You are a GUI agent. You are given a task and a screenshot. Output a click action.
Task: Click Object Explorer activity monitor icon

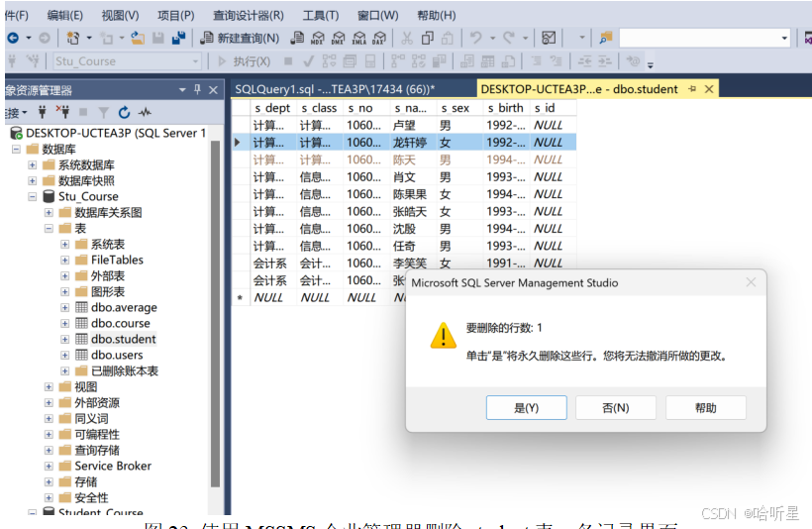click(x=145, y=112)
